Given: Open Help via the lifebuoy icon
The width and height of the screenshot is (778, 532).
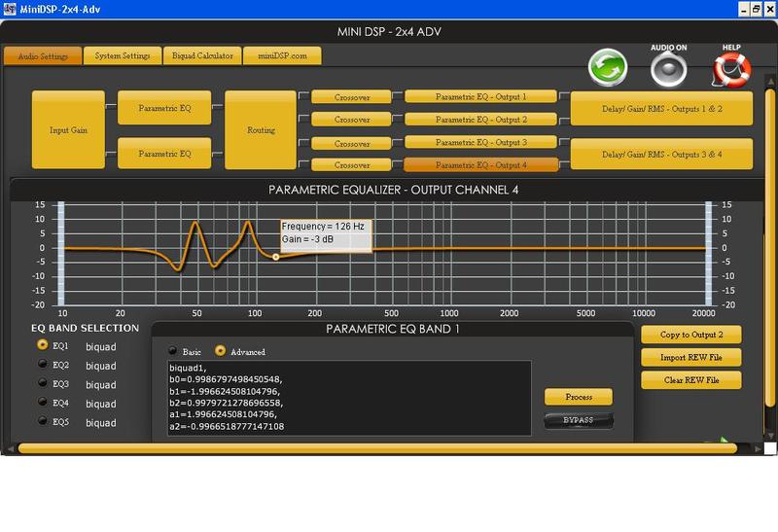Looking at the screenshot, I should (731, 69).
